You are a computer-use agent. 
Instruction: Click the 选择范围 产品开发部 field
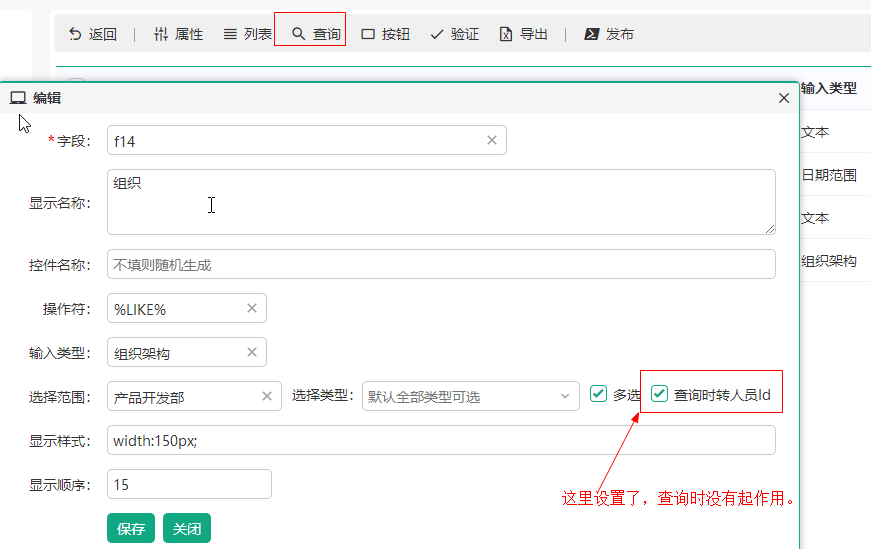click(194, 396)
